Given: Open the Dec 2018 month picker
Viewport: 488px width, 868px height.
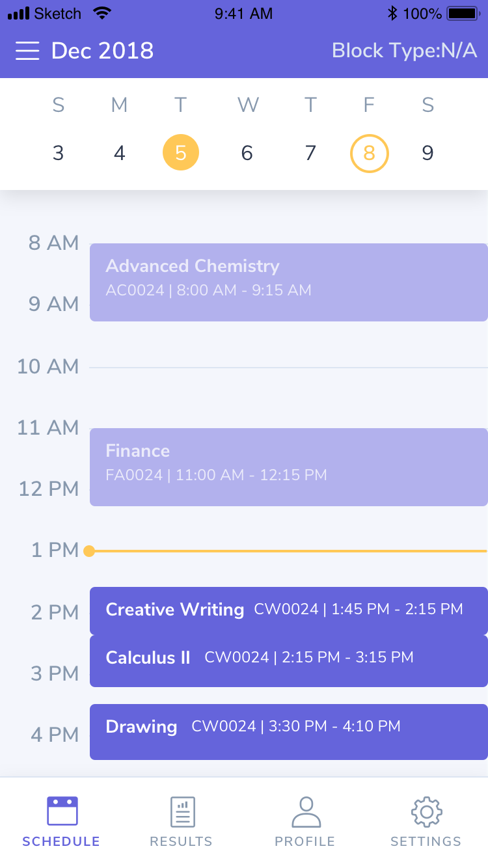Looking at the screenshot, I should click(x=102, y=51).
